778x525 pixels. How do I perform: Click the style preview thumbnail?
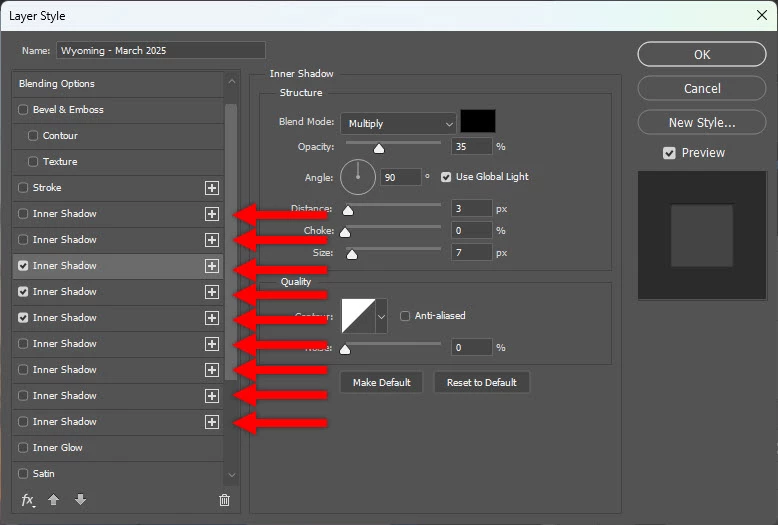pyautogui.click(x=702, y=235)
